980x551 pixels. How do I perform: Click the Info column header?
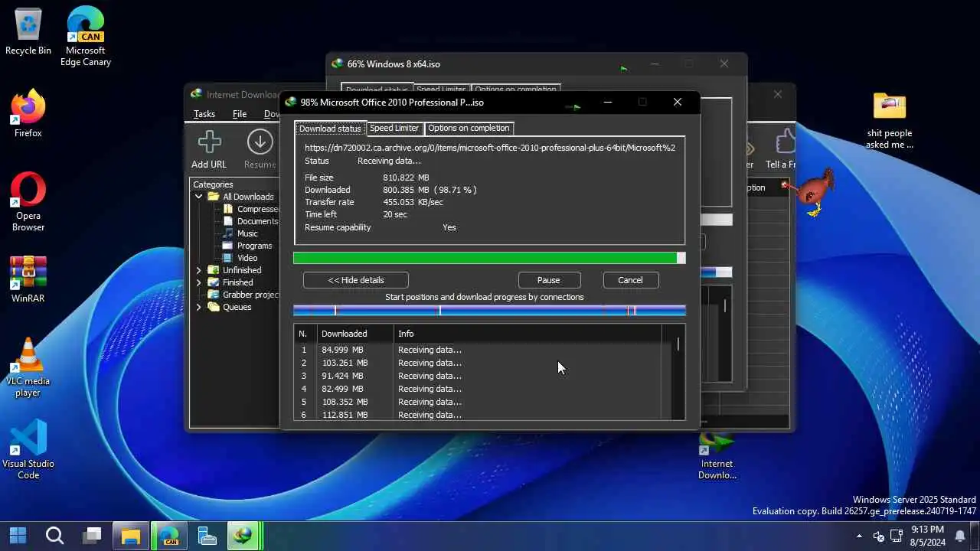(528, 334)
